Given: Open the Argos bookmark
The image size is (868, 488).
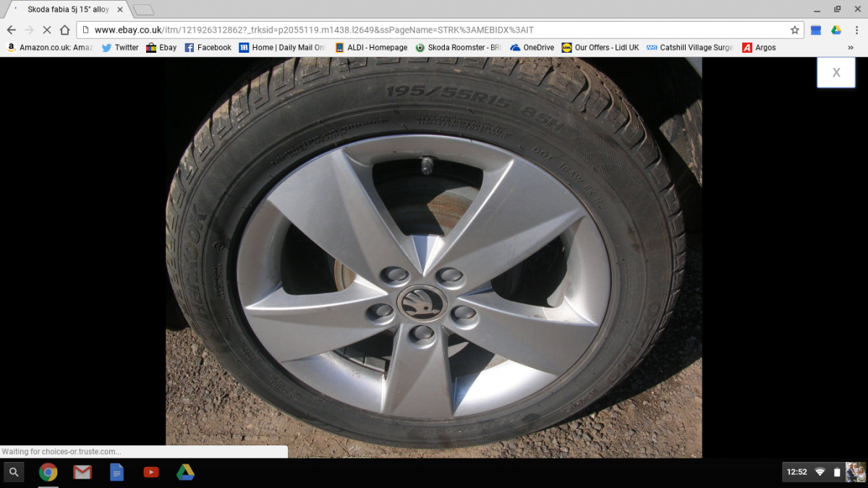Looking at the screenshot, I should click(x=759, y=48).
